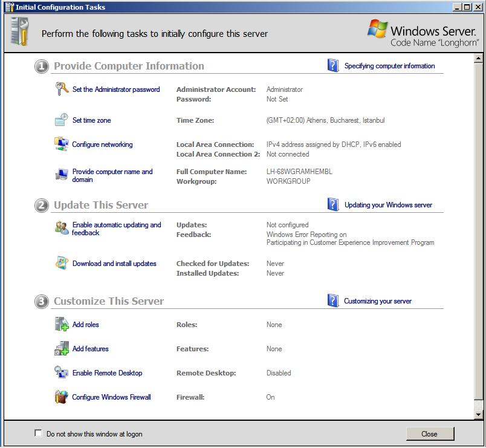The width and height of the screenshot is (486, 448).
Task: Click the Add features icon
Action: [62, 348]
